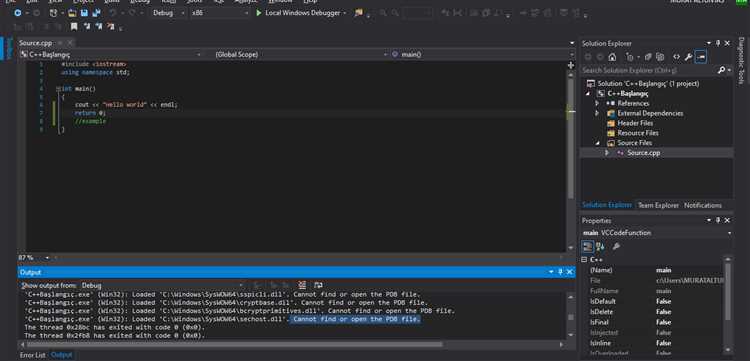Open the Debug configuration dropdown
The width and height of the screenshot is (750, 361).
point(169,13)
